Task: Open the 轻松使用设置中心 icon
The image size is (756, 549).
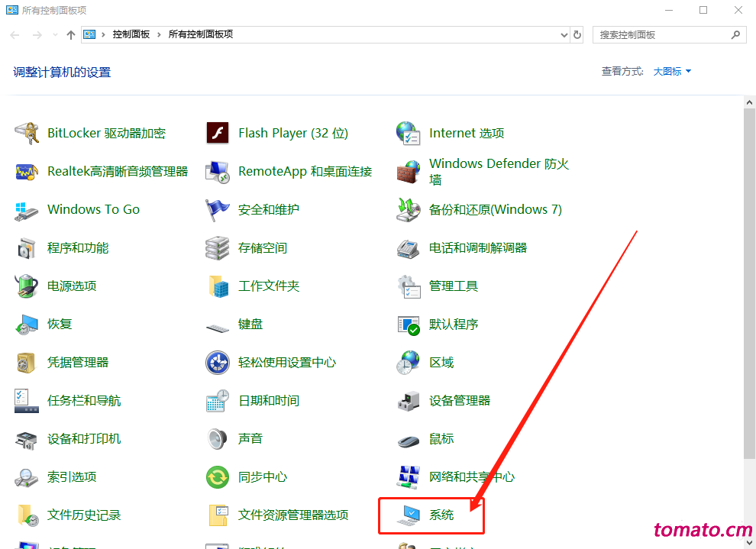Action: [218, 363]
